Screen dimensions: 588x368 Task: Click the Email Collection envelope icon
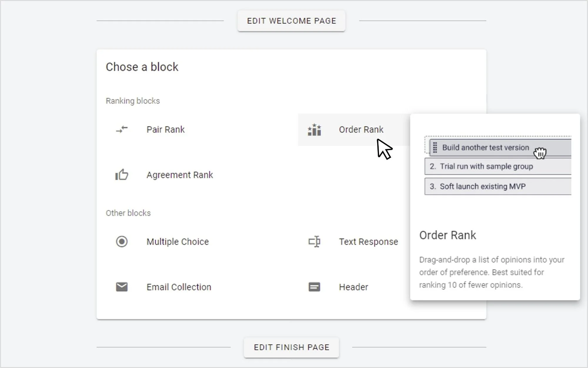point(122,287)
